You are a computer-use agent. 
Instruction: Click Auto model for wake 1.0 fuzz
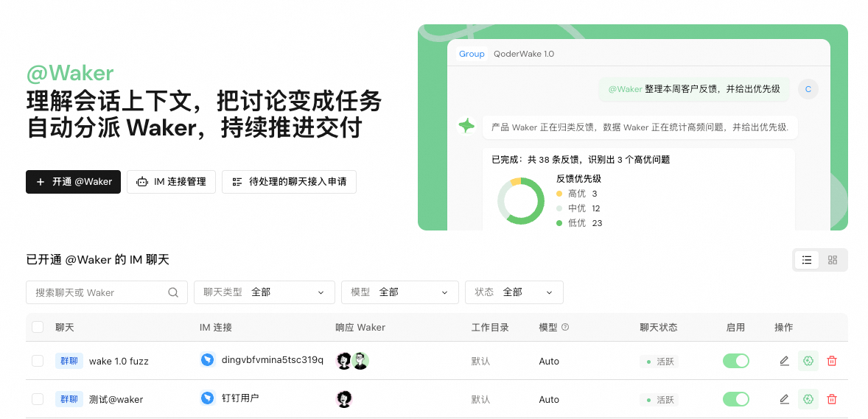(x=549, y=362)
